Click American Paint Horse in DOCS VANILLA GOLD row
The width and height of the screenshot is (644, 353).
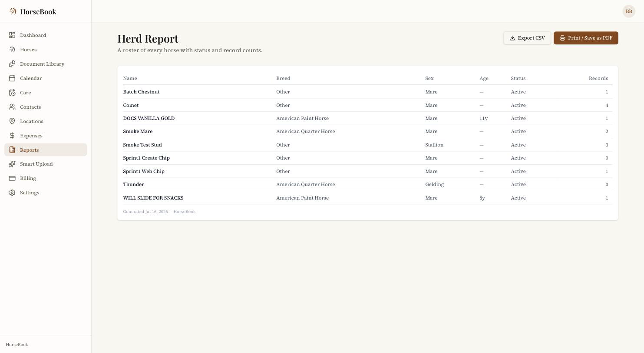pyautogui.click(x=302, y=118)
